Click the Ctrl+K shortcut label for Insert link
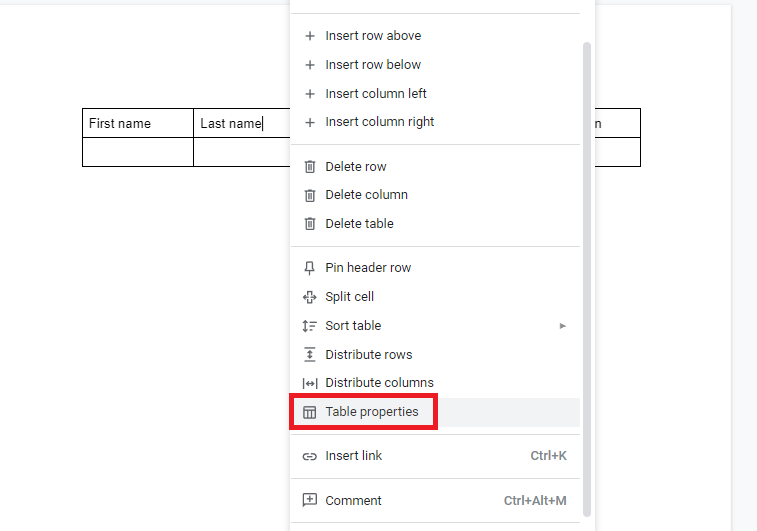The image size is (757, 531). click(x=548, y=456)
